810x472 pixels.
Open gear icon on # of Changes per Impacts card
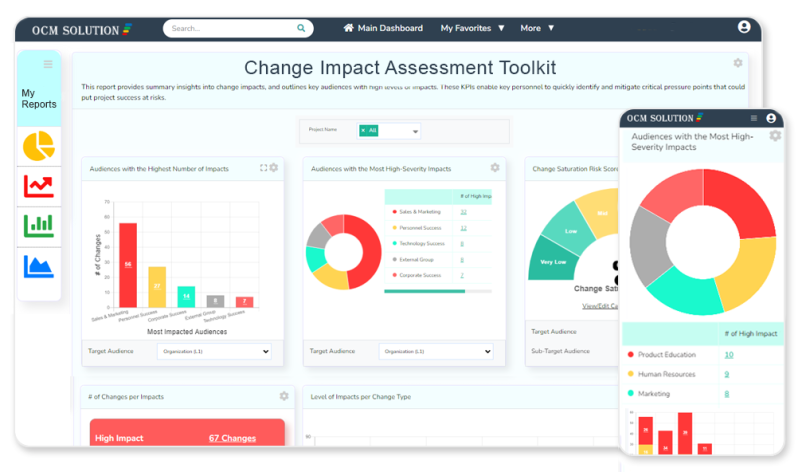click(284, 396)
